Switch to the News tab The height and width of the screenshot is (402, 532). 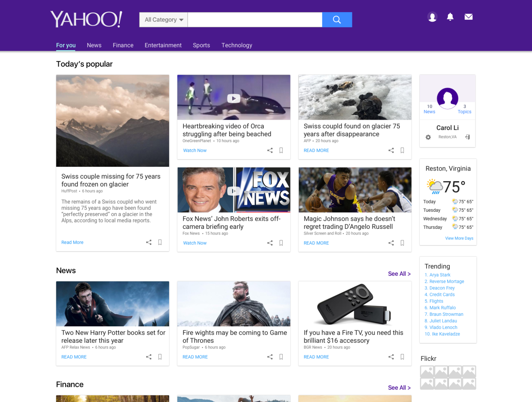94,45
